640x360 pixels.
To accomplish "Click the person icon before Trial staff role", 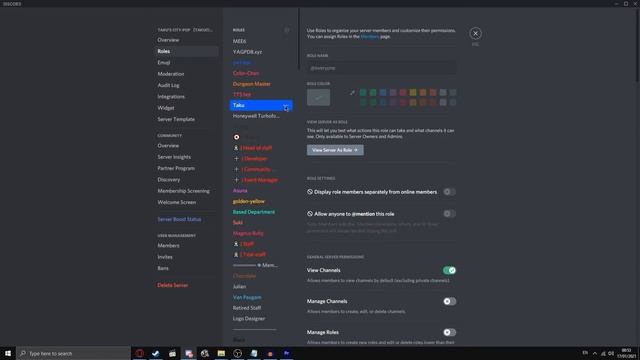I will (236, 255).
